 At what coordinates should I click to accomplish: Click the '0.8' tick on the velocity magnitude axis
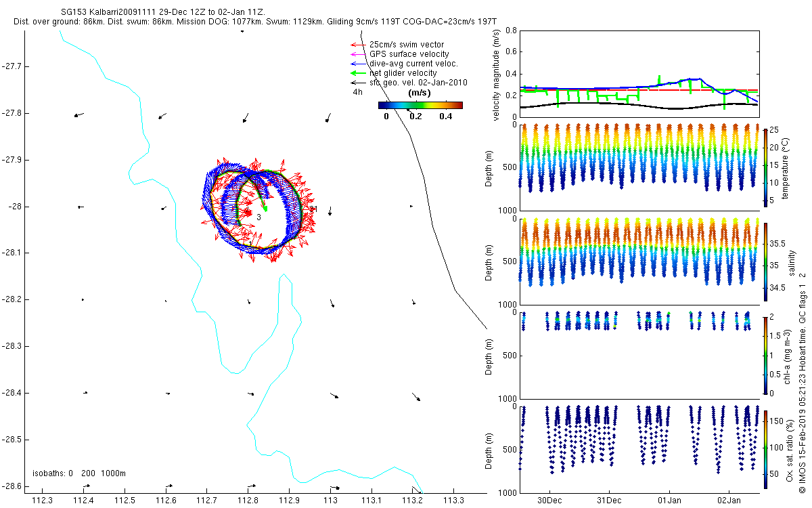(x=511, y=31)
